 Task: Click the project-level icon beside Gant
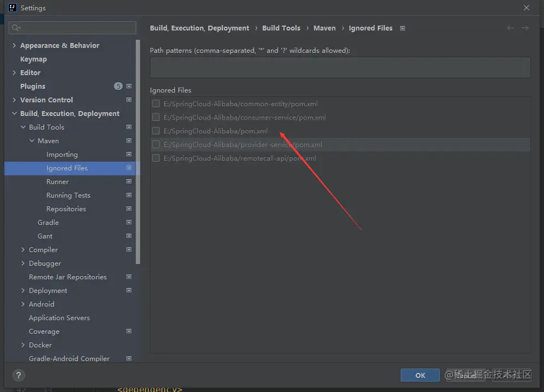129,236
